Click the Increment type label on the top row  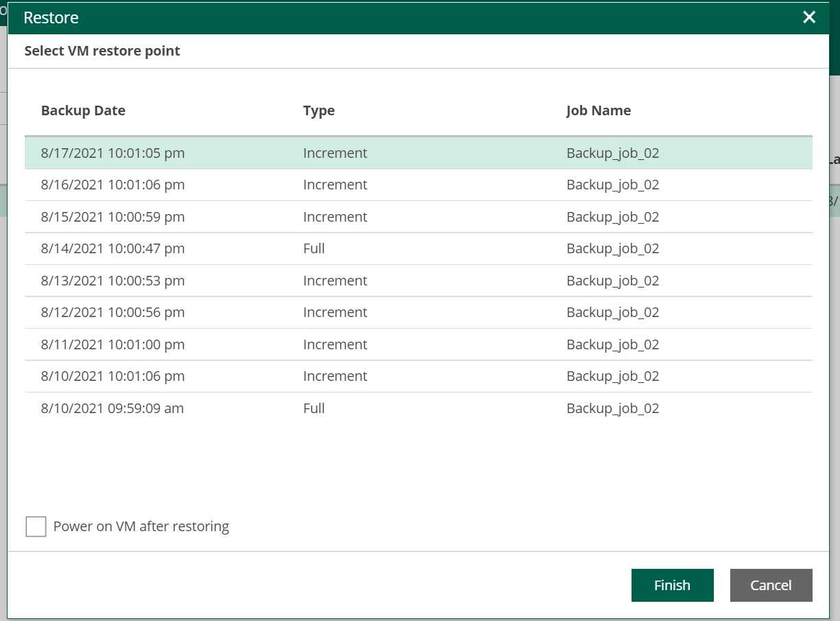(335, 152)
